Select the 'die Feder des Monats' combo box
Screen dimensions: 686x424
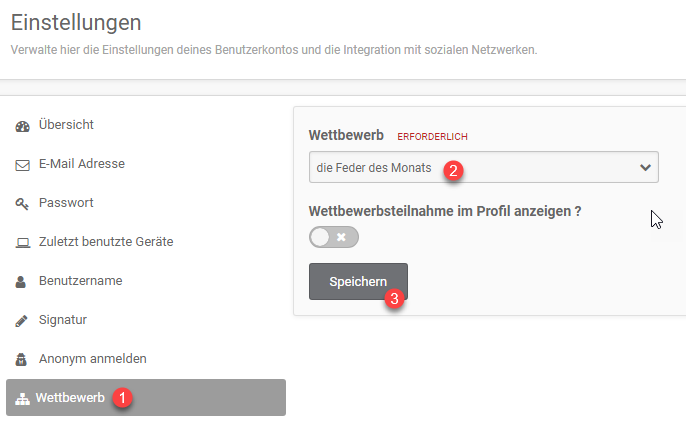483,167
